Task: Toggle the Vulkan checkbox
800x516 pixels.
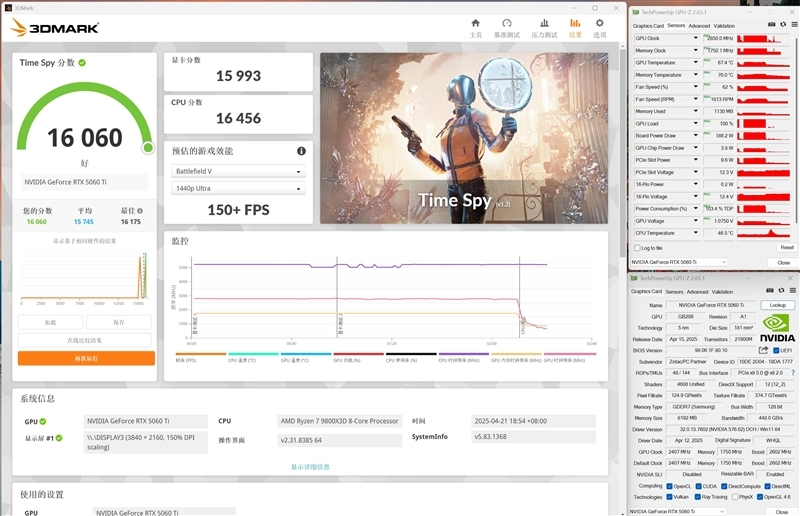Action: (669, 497)
